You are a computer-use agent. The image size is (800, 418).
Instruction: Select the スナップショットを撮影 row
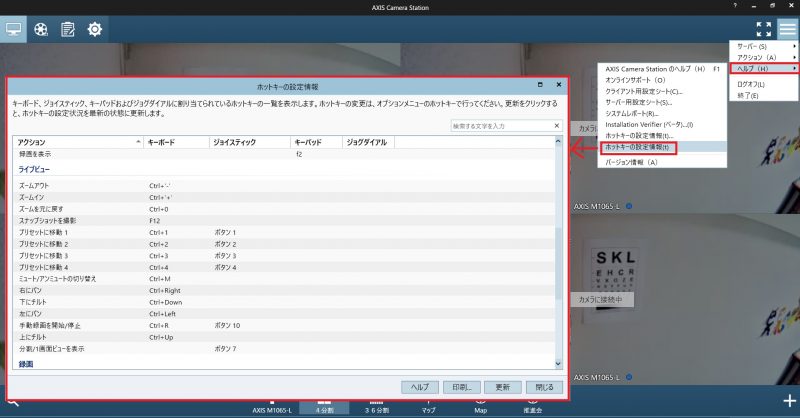(x=284, y=221)
